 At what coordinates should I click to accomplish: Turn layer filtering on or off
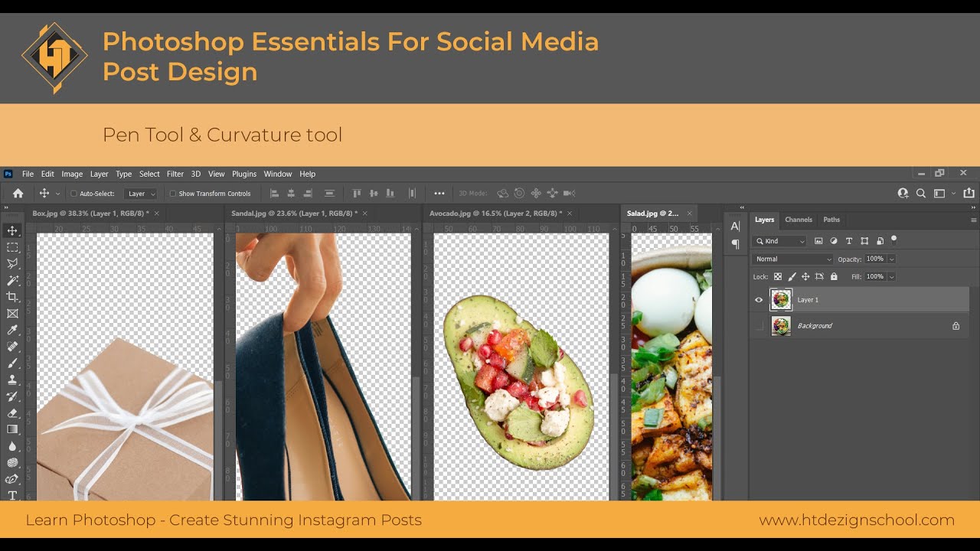click(893, 240)
